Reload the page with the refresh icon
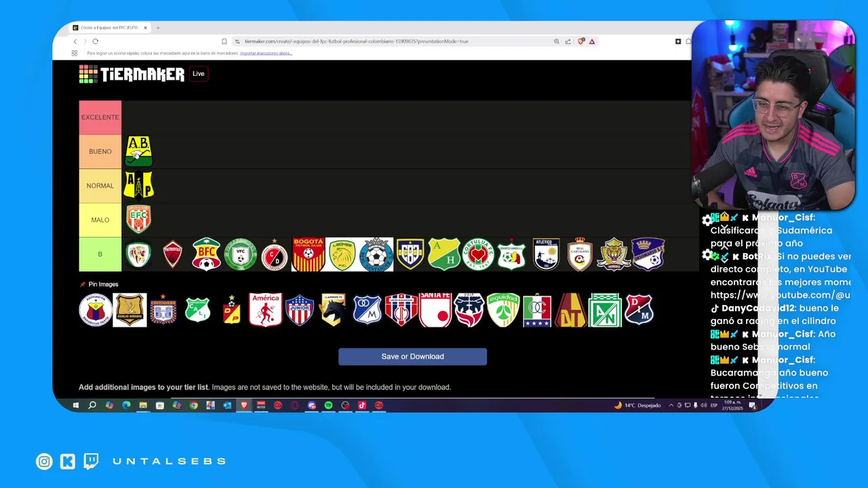This screenshot has height=488, width=868. click(x=95, y=41)
